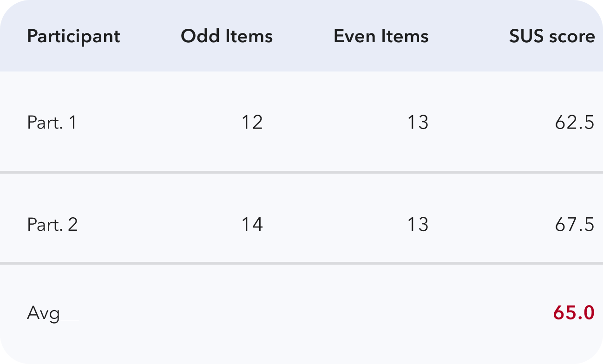Select the red average score 65.0
Screen dimensions: 603x364
coord(574,313)
